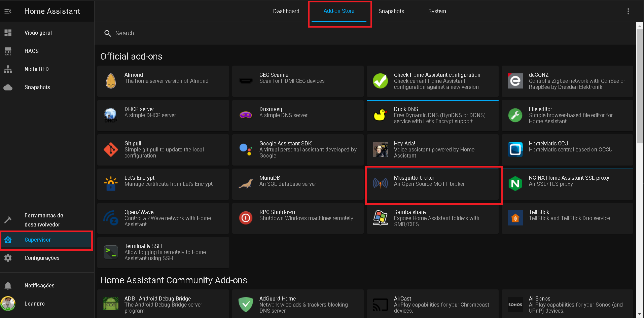Click the OpenZWave icon
Image resolution: width=644 pixels, height=318 pixels.
point(111,218)
